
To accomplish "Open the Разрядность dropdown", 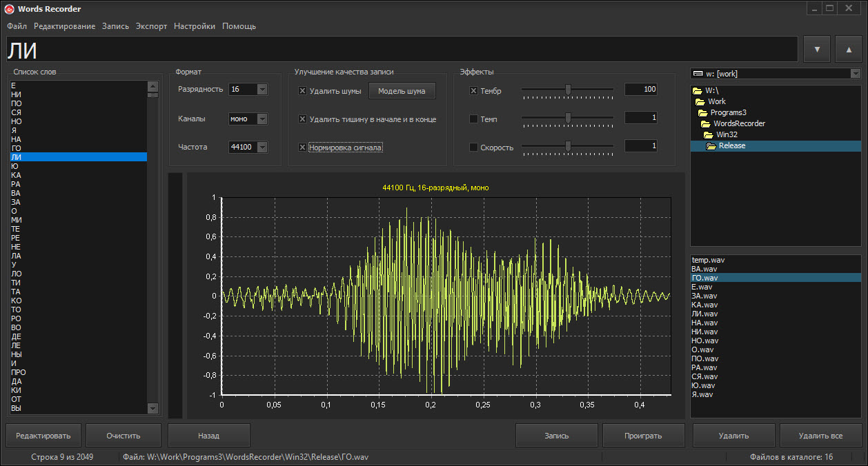I will click(x=262, y=90).
